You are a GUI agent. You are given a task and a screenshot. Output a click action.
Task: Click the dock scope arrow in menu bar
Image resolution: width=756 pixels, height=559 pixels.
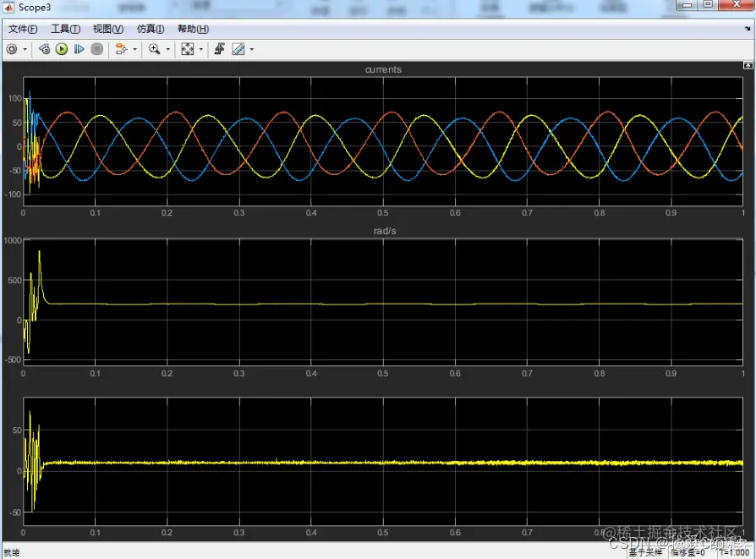coord(748,29)
